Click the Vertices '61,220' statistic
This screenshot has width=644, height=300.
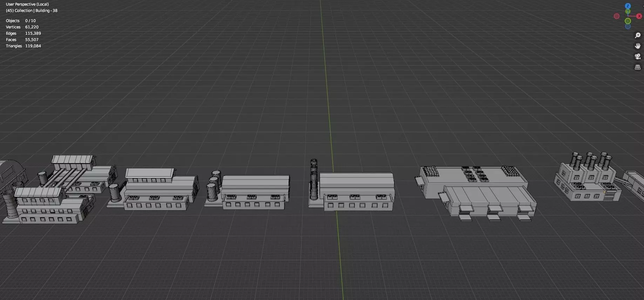point(32,27)
